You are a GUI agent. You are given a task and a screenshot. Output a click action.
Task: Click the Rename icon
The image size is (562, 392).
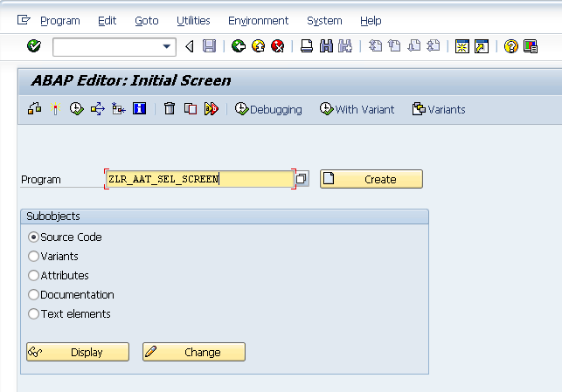point(212,109)
